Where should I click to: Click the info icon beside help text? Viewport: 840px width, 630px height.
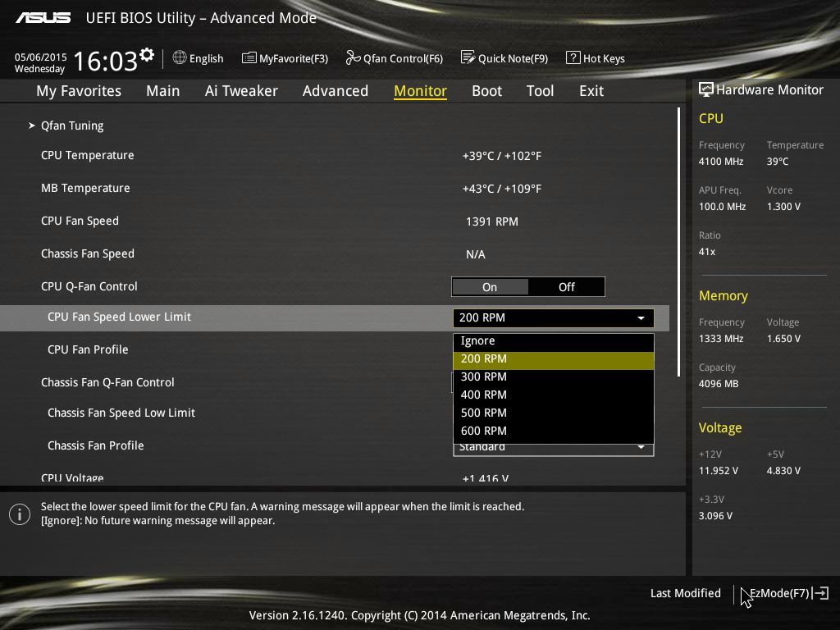[20, 514]
